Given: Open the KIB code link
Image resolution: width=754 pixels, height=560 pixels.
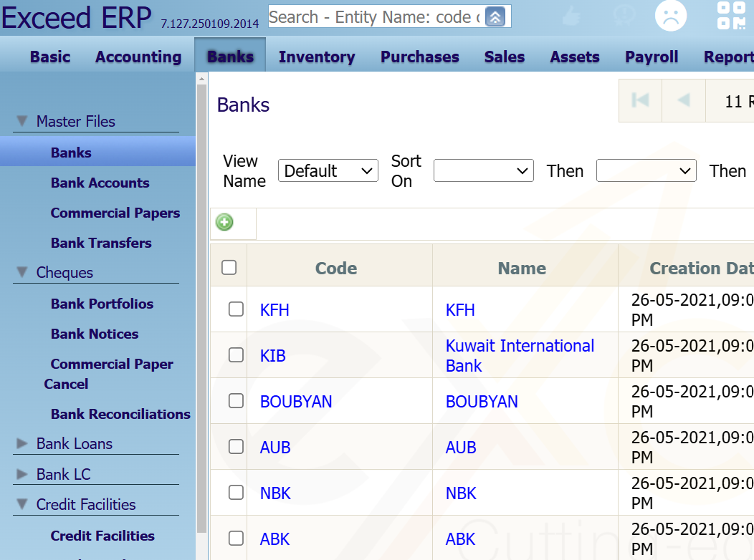Looking at the screenshot, I should coord(272,355).
